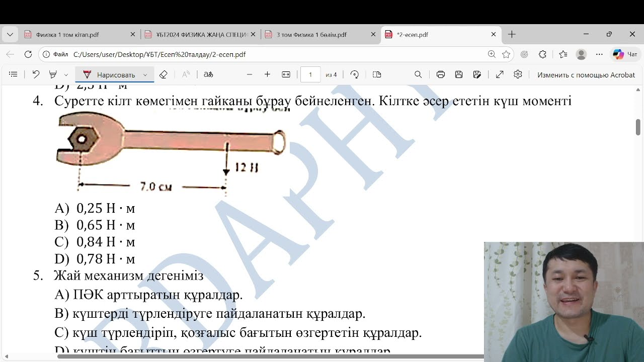The height and width of the screenshot is (362, 644).
Task: Open the PDF table of contents panel
Action: click(x=14, y=74)
